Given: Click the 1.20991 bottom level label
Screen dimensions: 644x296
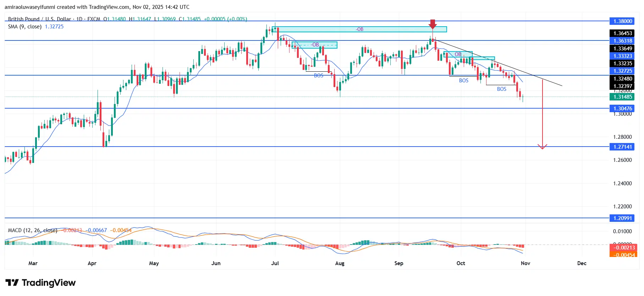Looking at the screenshot, I should [x=623, y=218].
